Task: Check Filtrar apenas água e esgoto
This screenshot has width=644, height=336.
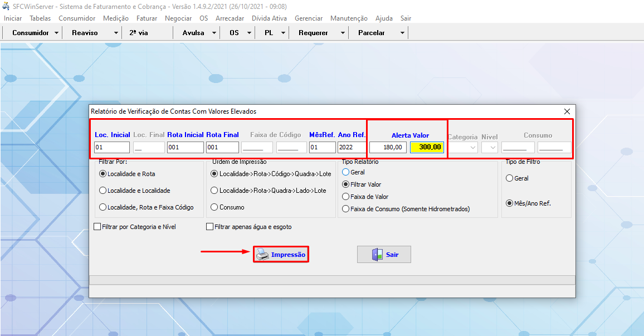Action: click(210, 227)
